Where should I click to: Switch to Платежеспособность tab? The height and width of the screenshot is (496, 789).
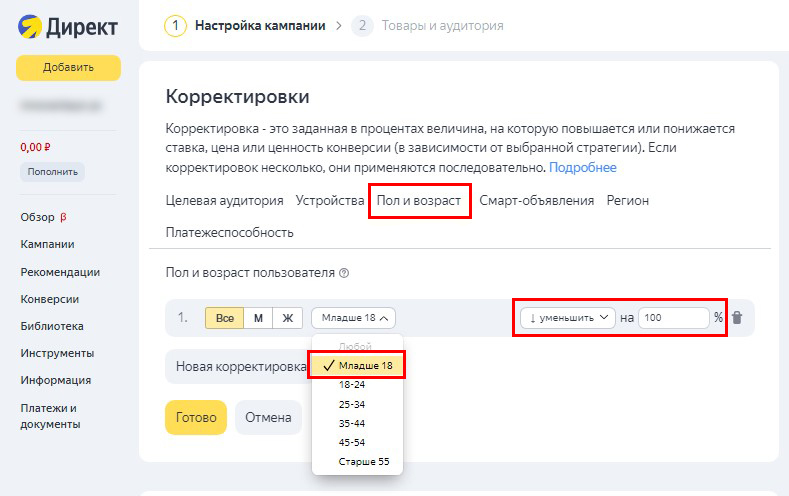click(x=229, y=232)
